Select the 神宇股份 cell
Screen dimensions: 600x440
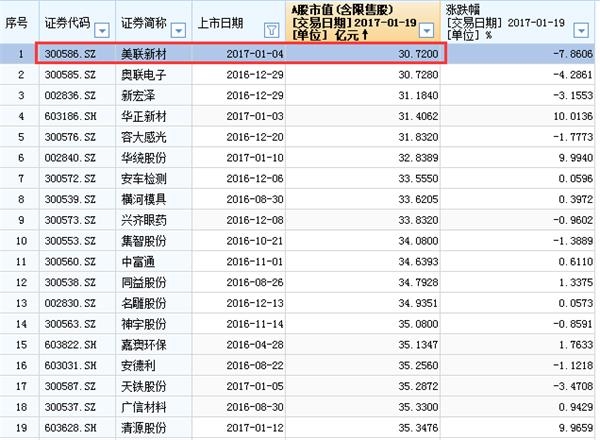[144, 324]
